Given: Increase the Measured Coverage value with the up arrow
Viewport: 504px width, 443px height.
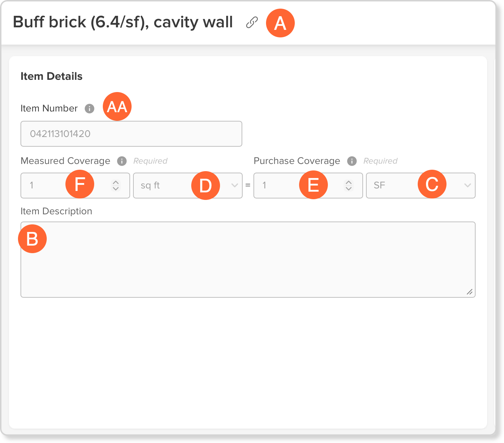Looking at the screenshot, I should (x=116, y=182).
